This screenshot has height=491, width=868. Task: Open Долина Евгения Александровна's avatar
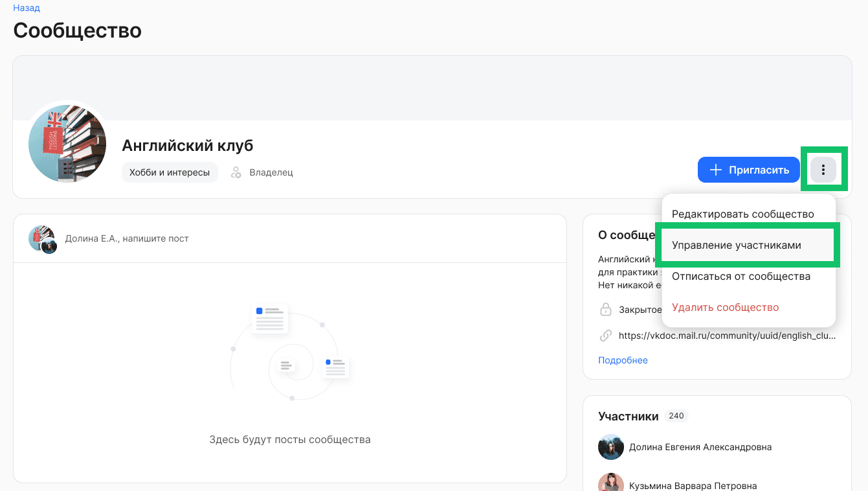coord(610,447)
